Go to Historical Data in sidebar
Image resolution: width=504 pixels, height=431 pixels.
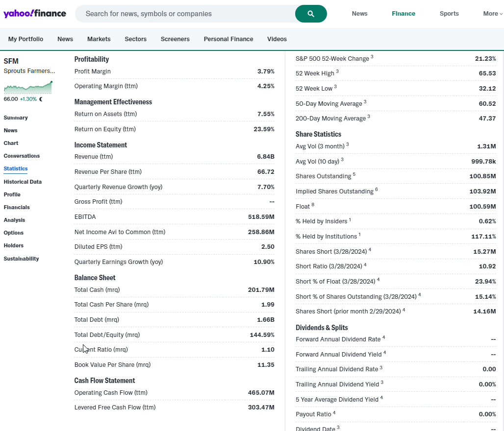23,182
